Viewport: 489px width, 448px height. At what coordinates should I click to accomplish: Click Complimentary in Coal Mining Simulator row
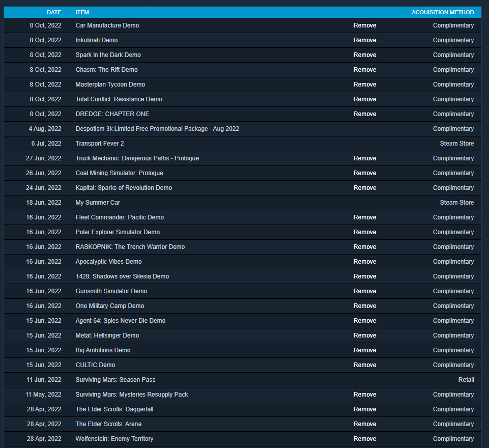click(453, 173)
